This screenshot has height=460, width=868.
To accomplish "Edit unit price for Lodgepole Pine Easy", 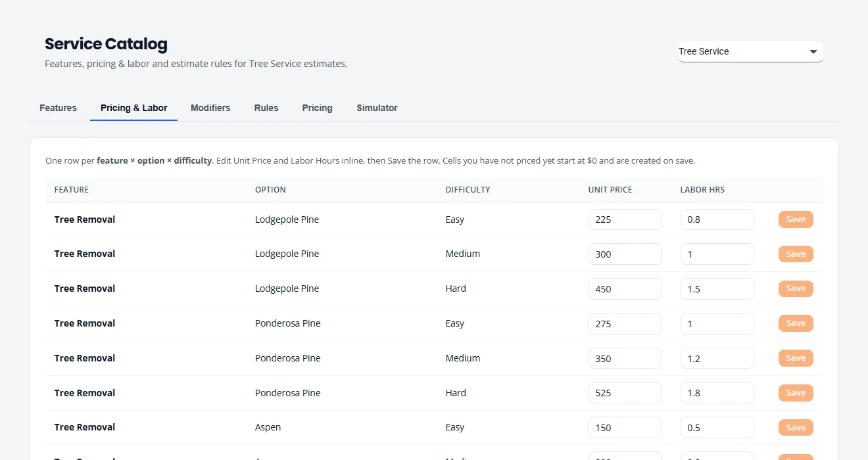I will click(625, 219).
